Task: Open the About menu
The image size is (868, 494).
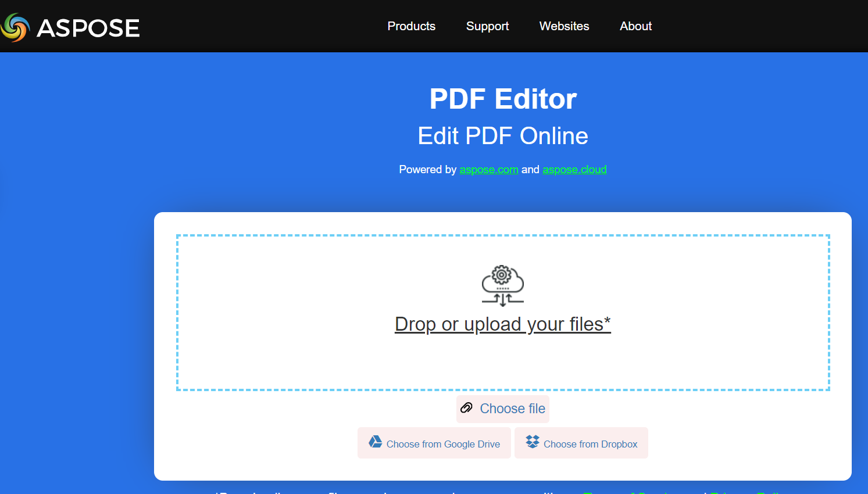Action: (635, 26)
